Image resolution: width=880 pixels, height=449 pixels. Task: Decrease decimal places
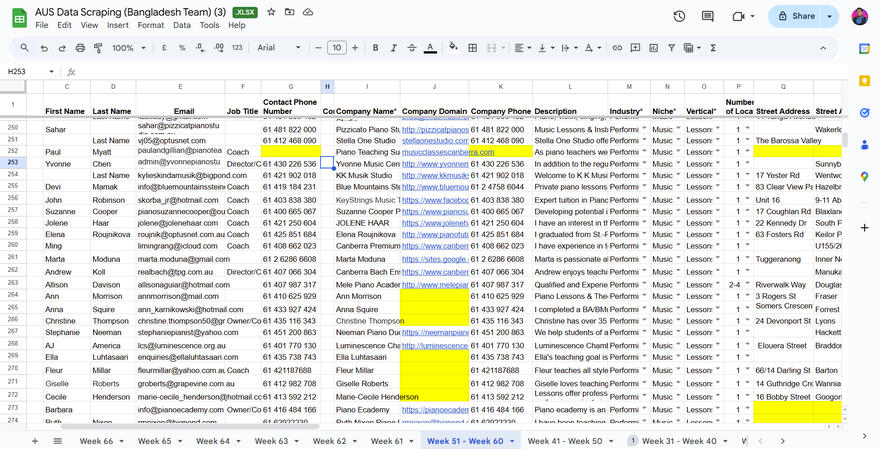point(200,48)
